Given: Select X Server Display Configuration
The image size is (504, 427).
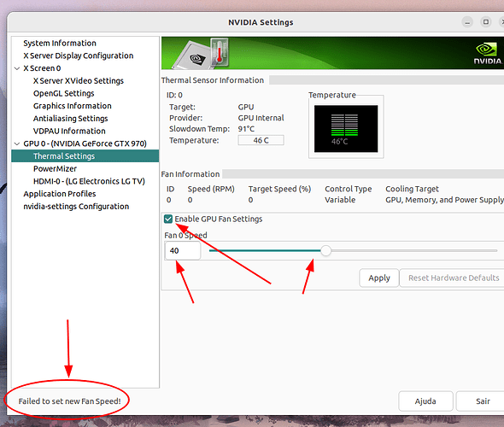Looking at the screenshot, I should [x=79, y=56].
